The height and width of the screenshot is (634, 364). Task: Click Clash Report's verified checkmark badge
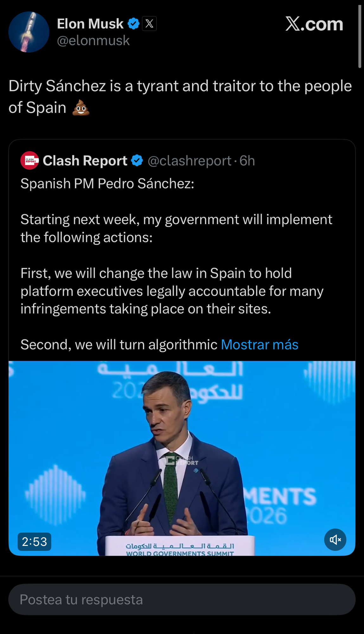click(137, 161)
